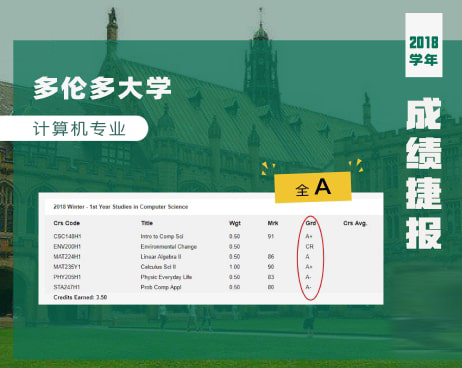Click course code 'MAT235Y1'
Screen dimensions: 462x368
(67, 267)
